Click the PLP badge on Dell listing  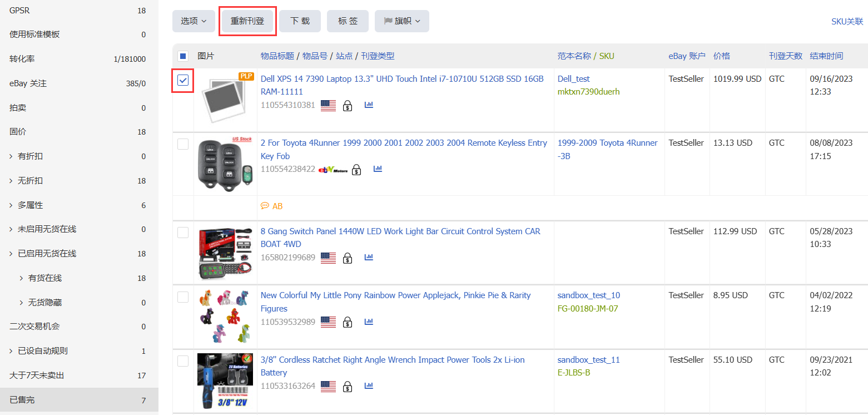(x=246, y=76)
